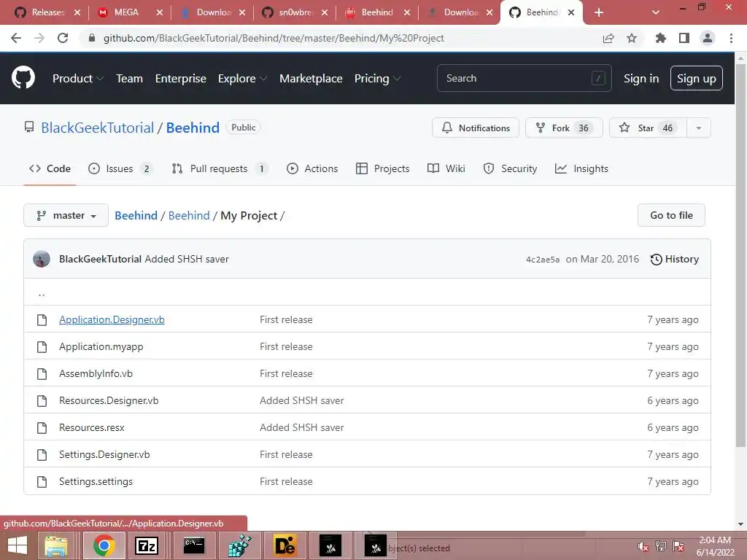This screenshot has height=560, width=747.
Task: Click the file icon beside Resources.resx
Action: (42, 427)
